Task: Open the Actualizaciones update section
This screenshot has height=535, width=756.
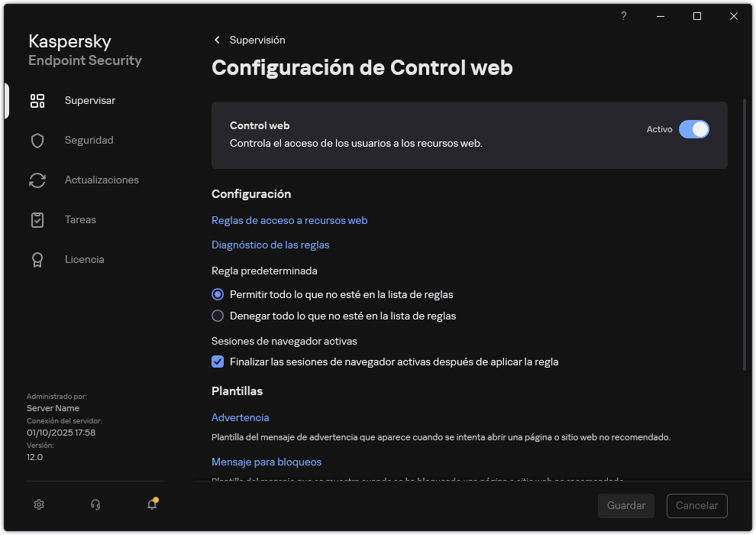Action: click(100, 180)
